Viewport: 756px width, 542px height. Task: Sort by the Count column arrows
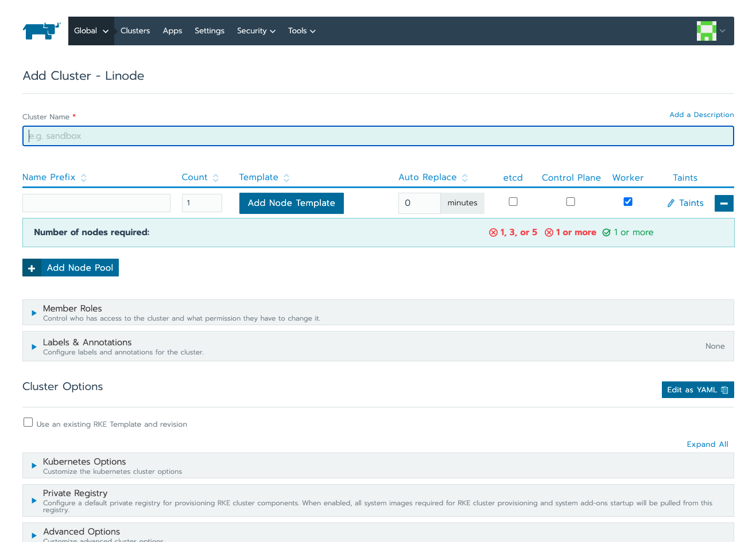pos(216,178)
